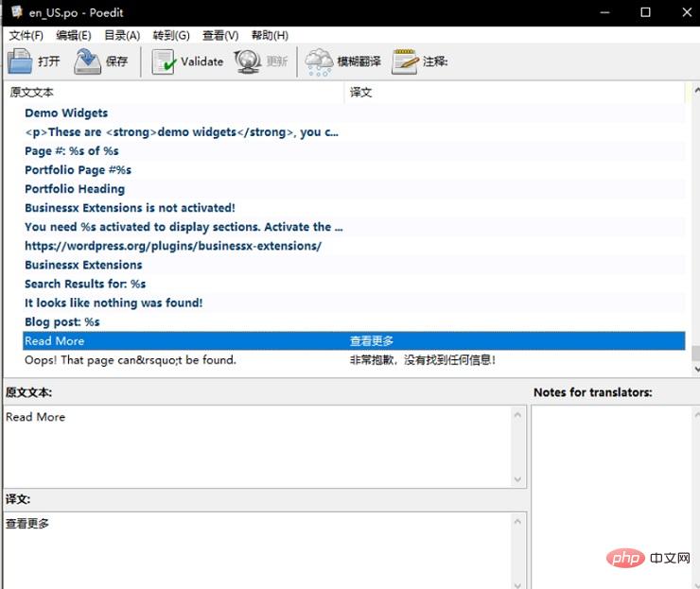Open the 编辑(E) menu
700x589 pixels.
[74, 35]
